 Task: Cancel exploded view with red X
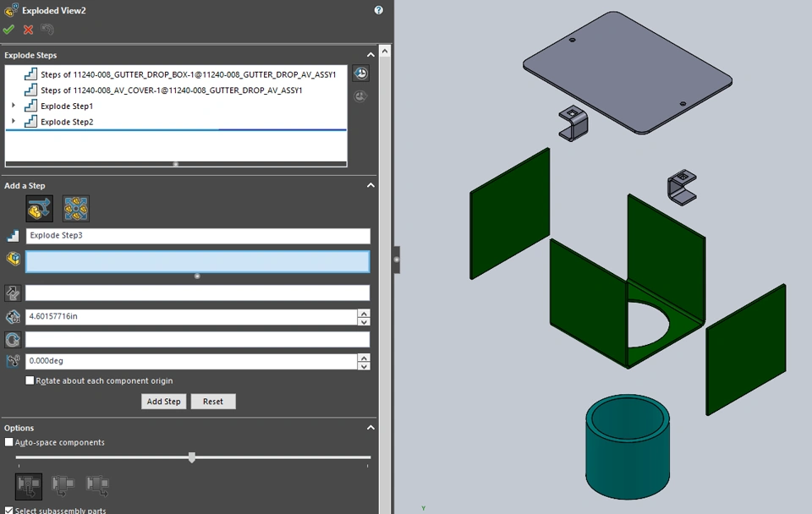[29, 30]
